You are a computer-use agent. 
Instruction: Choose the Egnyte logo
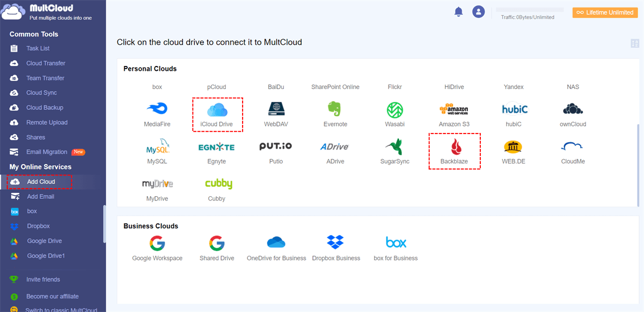pos(217,147)
